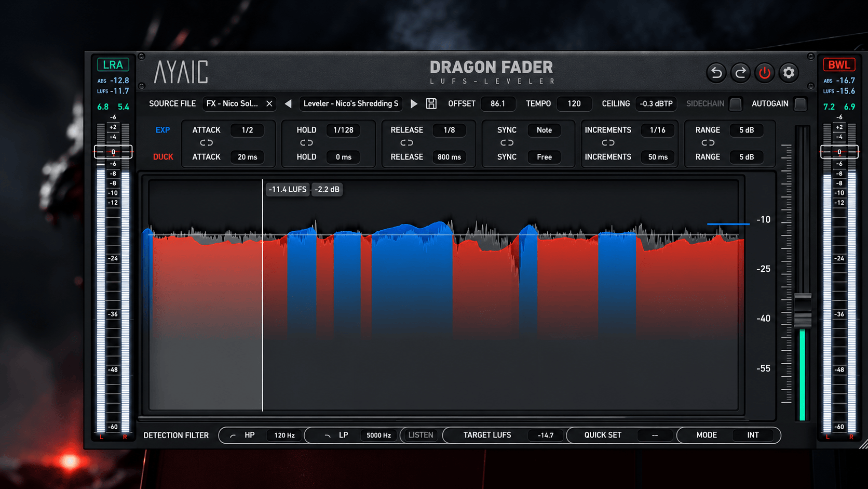Open the LRA meter mode label

[x=113, y=65]
